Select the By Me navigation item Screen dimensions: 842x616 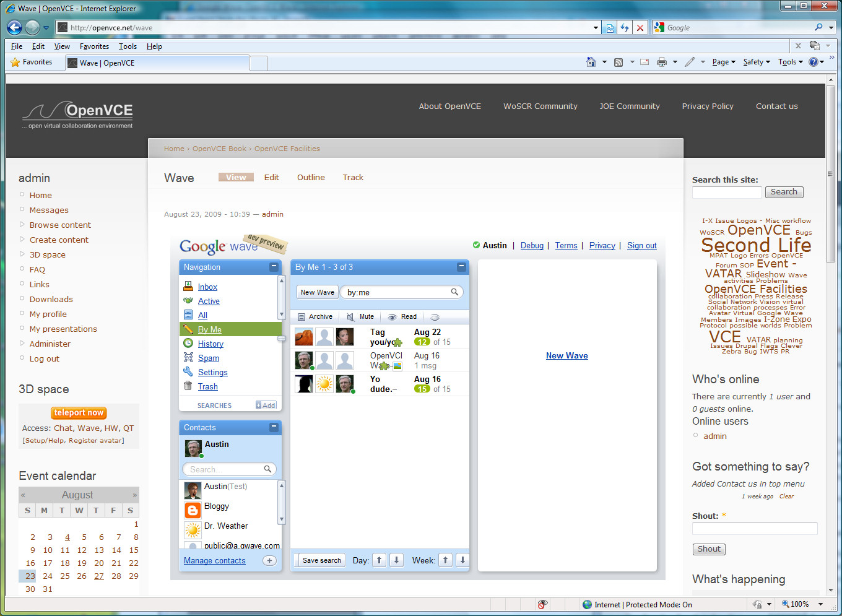[x=230, y=329]
